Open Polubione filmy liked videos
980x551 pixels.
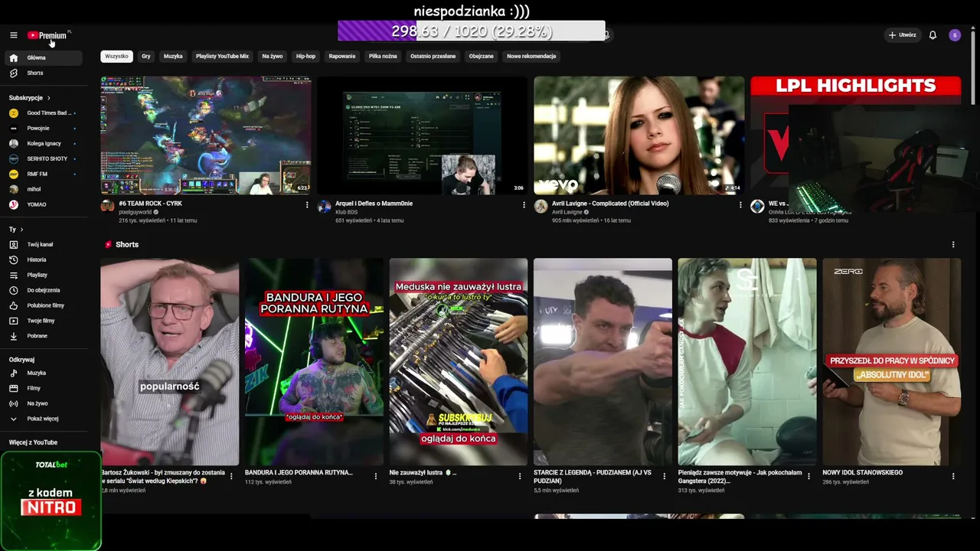click(44, 305)
